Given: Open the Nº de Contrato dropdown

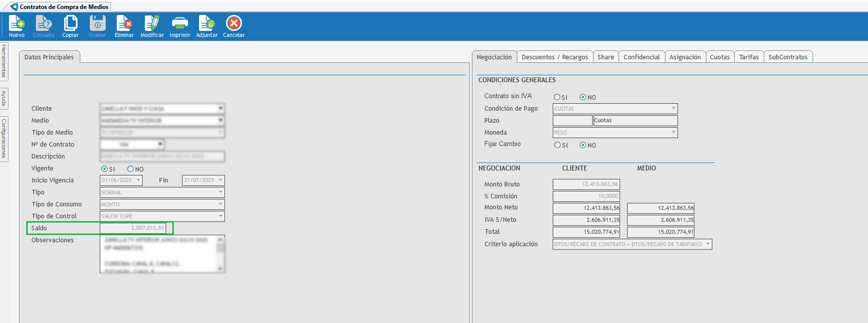Looking at the screenshot, I should click(x=160, y=144).
